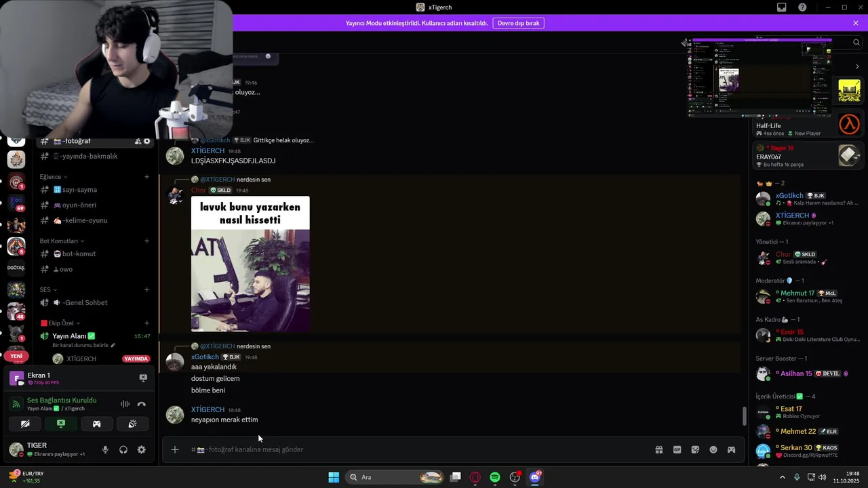Open the lavuk meme image attachment
The width and height of the screenshot is (868, 488).
point(250,264)
